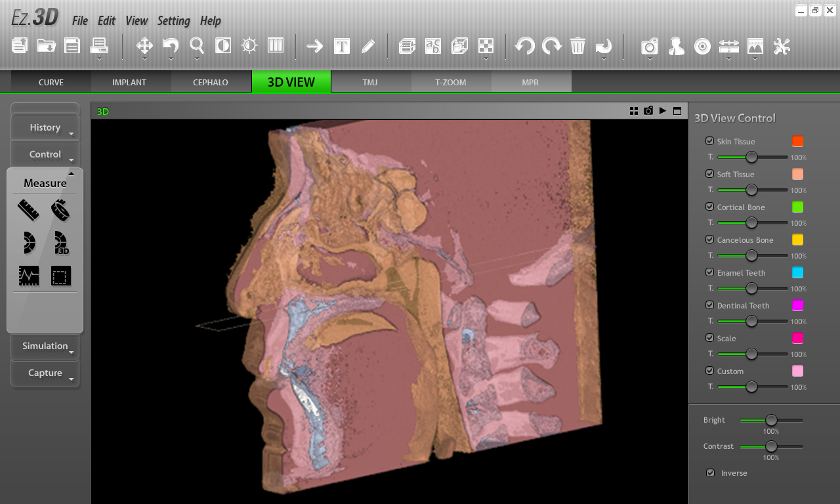Toggle the Custom checkbox
The width and height of the screenshot is (840, 504).
pyautogui.click(x=709, y=371)
